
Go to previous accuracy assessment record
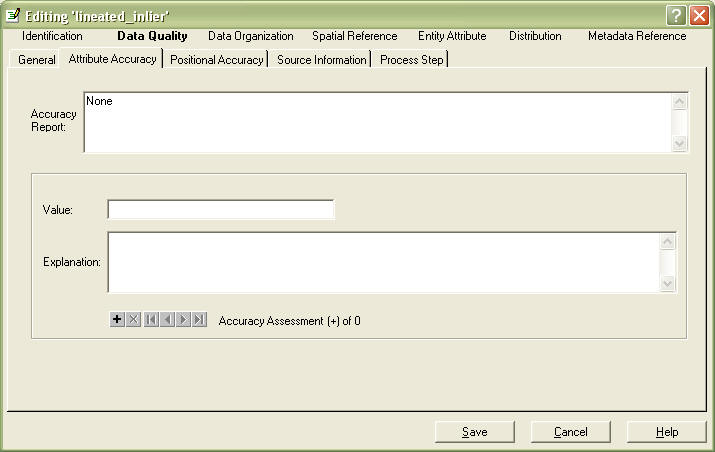point(167,319)
